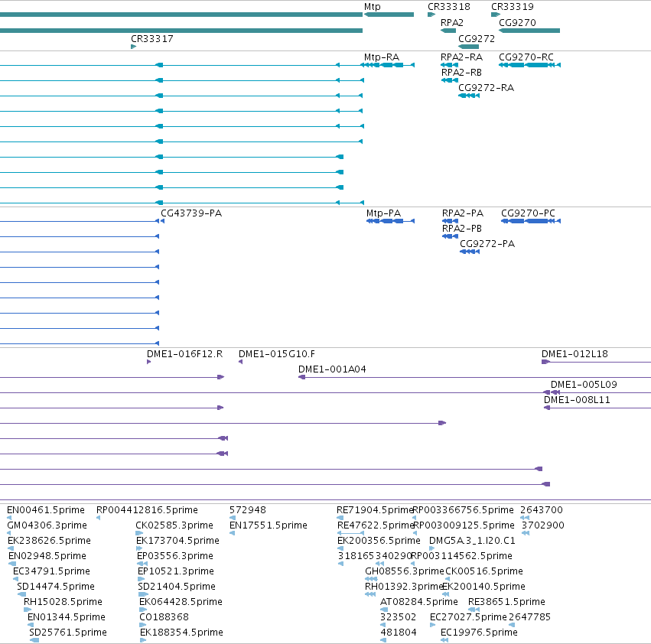The width and height of the screenshot is (651, 644).
Task: Select the CR33317 gene label
Action: [152, 38]
